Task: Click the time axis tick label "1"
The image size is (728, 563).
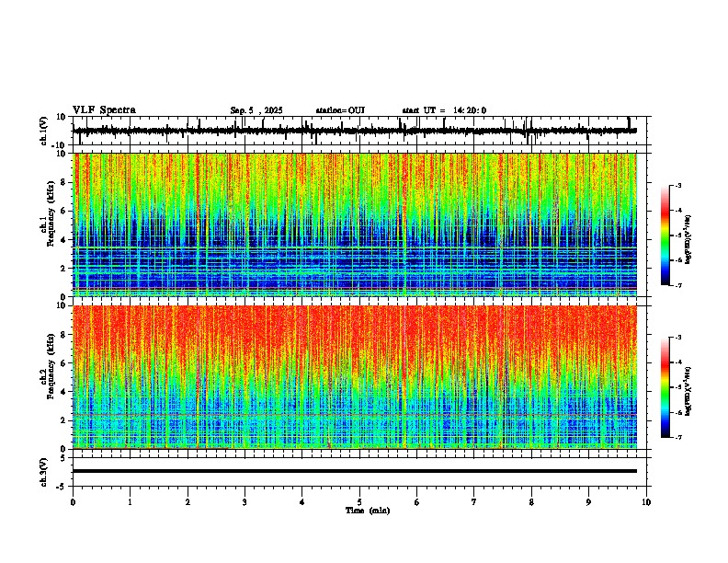Action: (130, 502)
